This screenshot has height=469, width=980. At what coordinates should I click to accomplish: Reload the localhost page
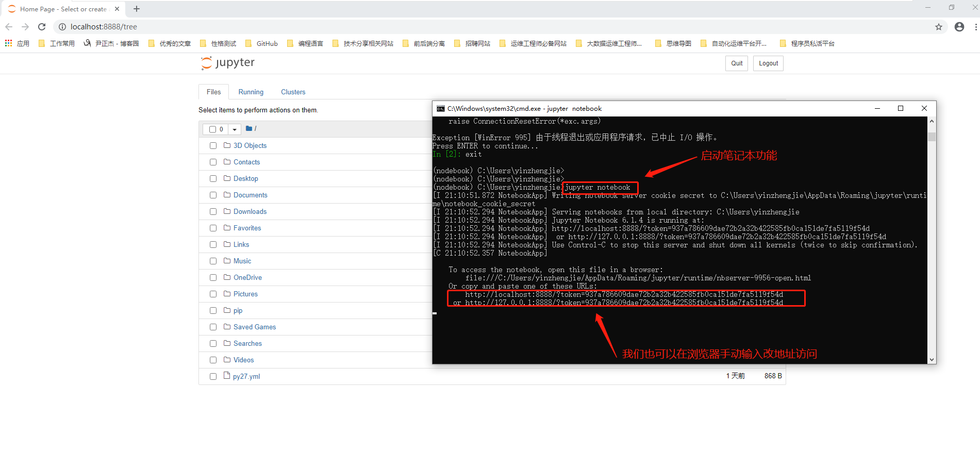coord(42,27)
